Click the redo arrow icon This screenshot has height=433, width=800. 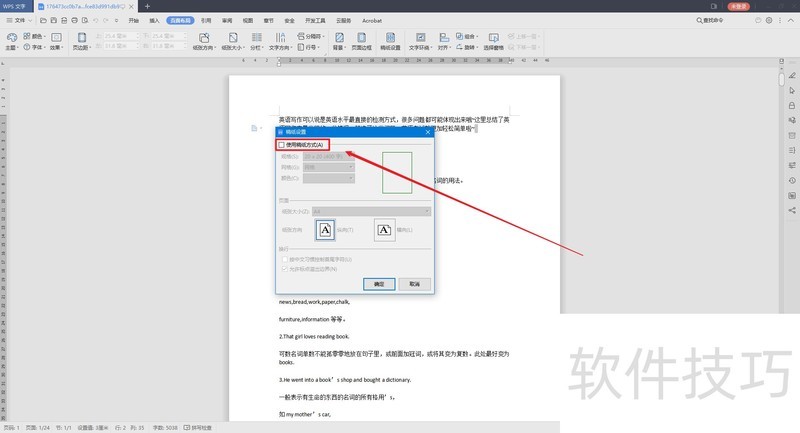[x=106, y=20]
